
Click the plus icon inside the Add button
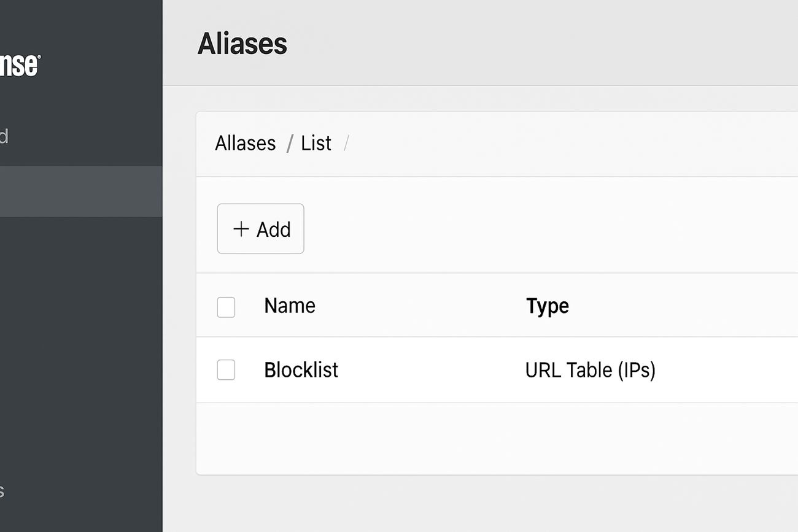[241, 229]
